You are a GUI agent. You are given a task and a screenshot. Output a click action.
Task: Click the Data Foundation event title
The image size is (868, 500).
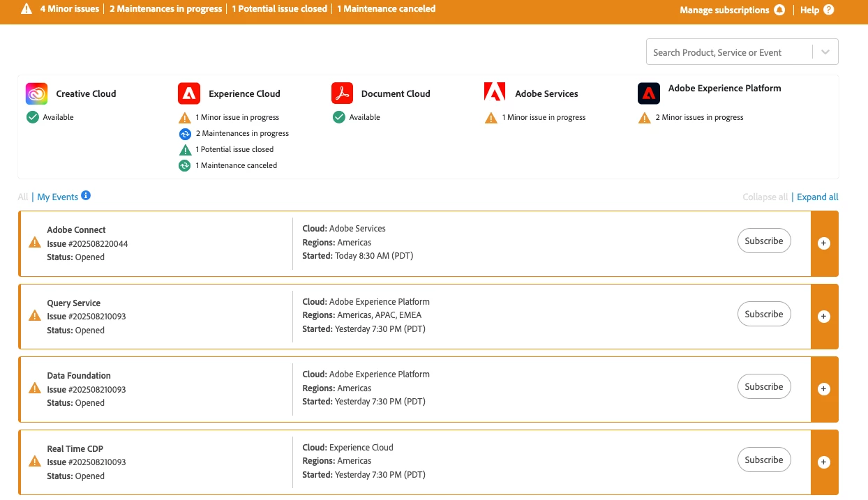click(x=79, y=375)
